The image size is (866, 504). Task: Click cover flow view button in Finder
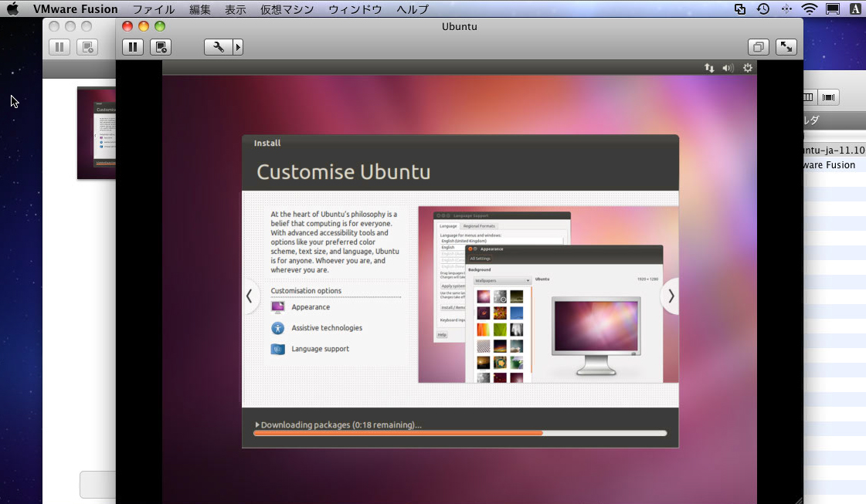point(828,97)
